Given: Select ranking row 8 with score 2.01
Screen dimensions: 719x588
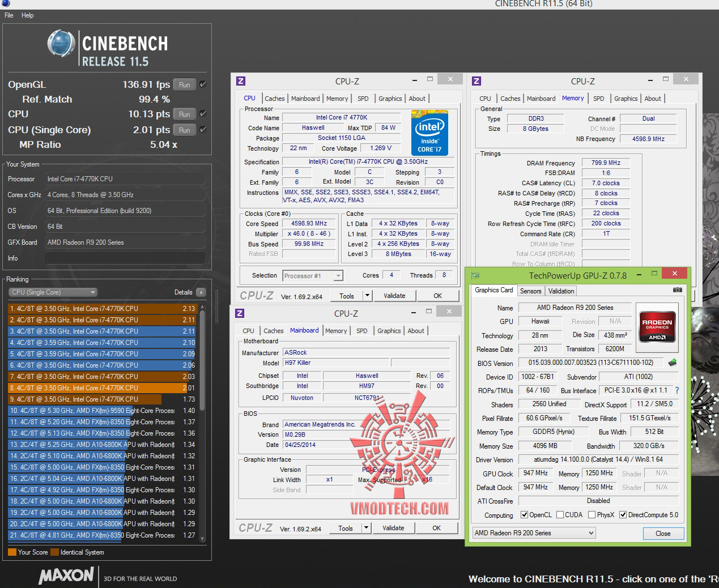Looking at the screenshot, I should click(102, 388).
